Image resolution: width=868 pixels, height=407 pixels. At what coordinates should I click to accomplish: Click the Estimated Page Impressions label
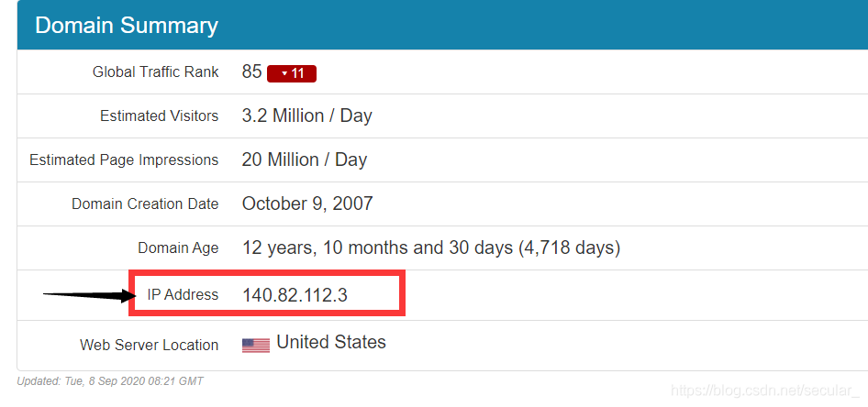[x=124, y=159]
